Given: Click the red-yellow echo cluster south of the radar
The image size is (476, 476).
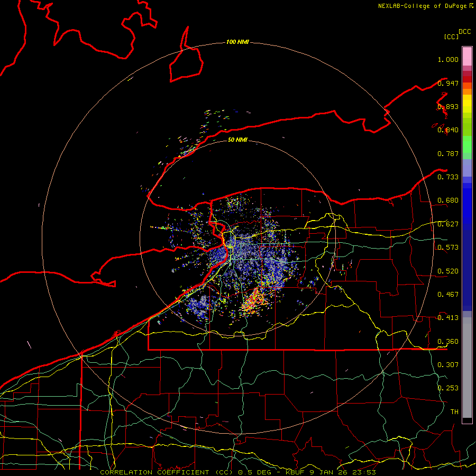Looking at the screenshot, I should tap(255, 300).
